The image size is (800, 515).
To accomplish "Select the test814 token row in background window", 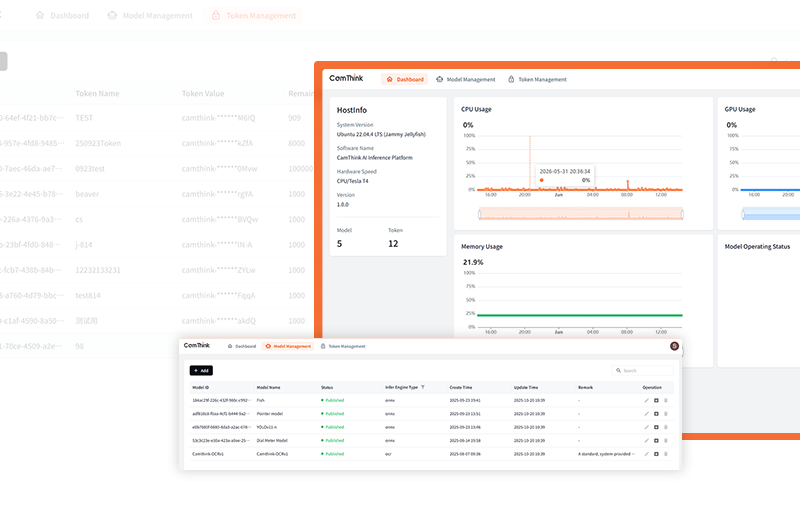I will coord(157,296).
